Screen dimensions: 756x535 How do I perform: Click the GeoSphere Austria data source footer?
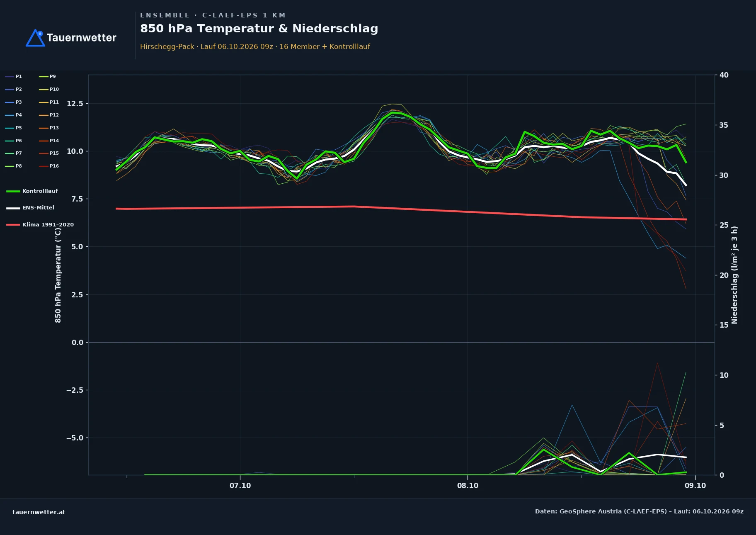click(x=639, y=511)
